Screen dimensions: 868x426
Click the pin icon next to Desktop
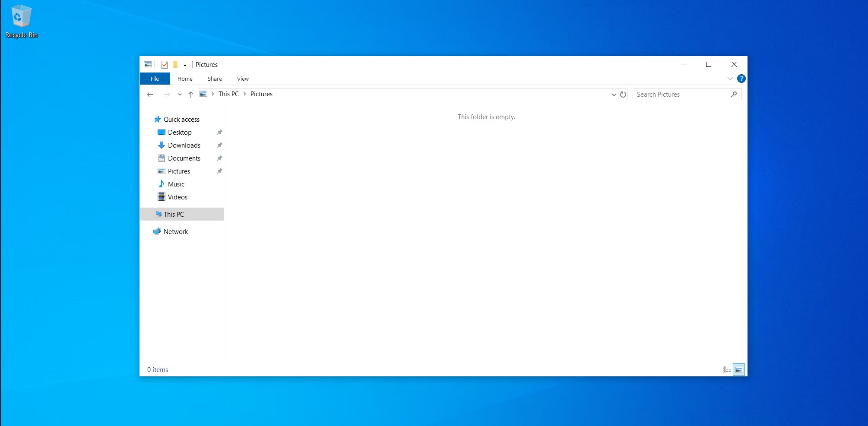pyautogui.click(x=219, y=133)
